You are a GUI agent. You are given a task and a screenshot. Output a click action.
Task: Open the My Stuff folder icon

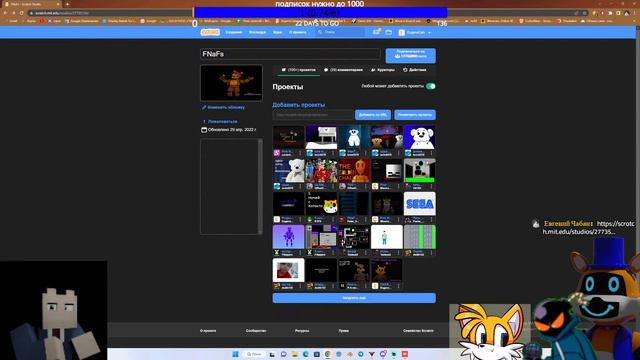[389, 32]
